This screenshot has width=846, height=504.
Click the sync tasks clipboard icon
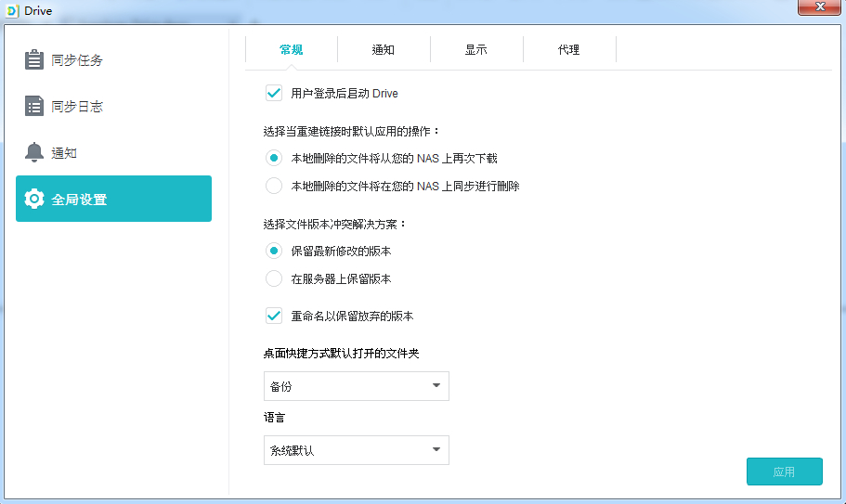pos(34,60)
